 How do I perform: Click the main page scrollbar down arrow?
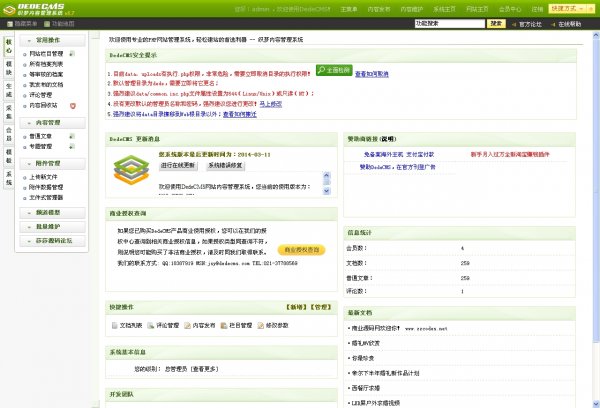coord(596,404)
